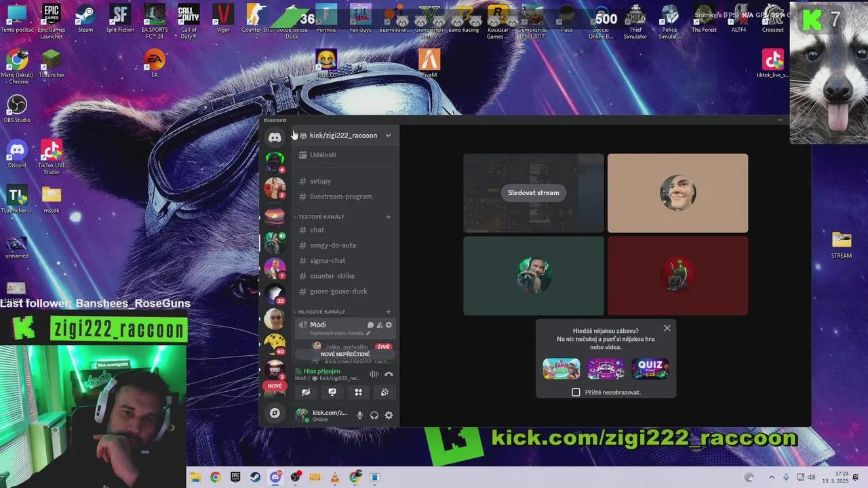Open chat for Módi voice channel
Screen dimensions: 868x488
(370, 325)
